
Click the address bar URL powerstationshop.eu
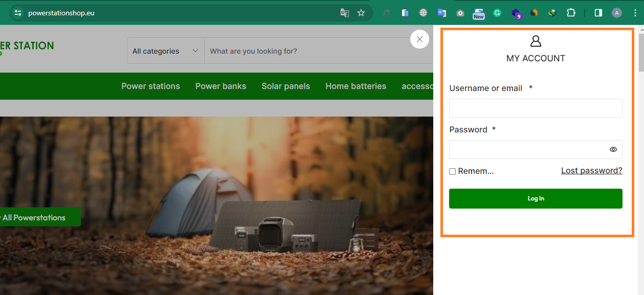pyautogui.click(x=61, y=13)
